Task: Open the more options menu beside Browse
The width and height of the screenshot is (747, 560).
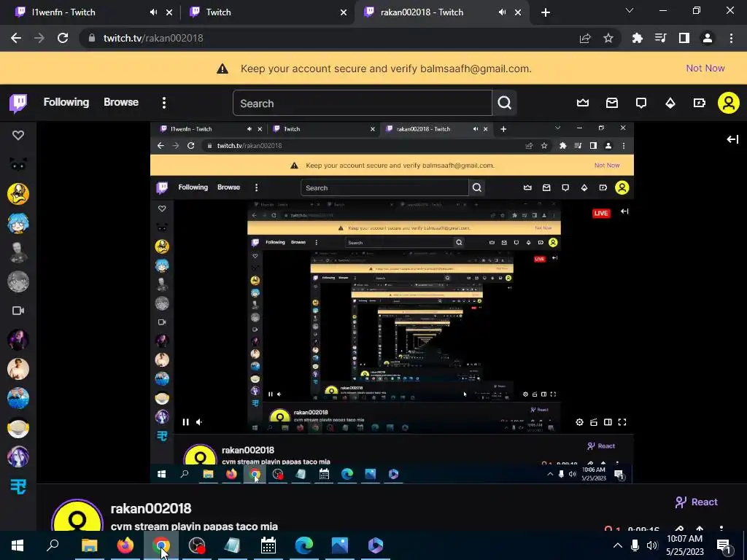Action: click(x=164, y=103)
